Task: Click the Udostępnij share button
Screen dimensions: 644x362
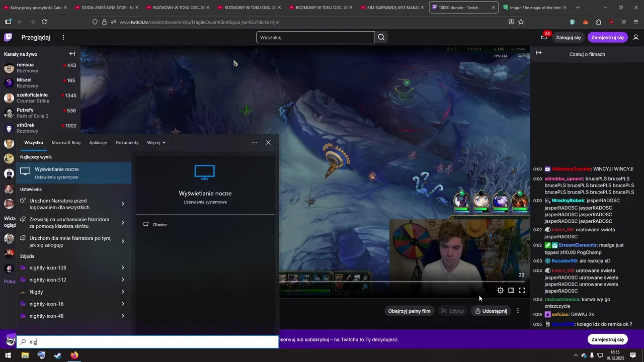Action: click(x=491, y=311)
